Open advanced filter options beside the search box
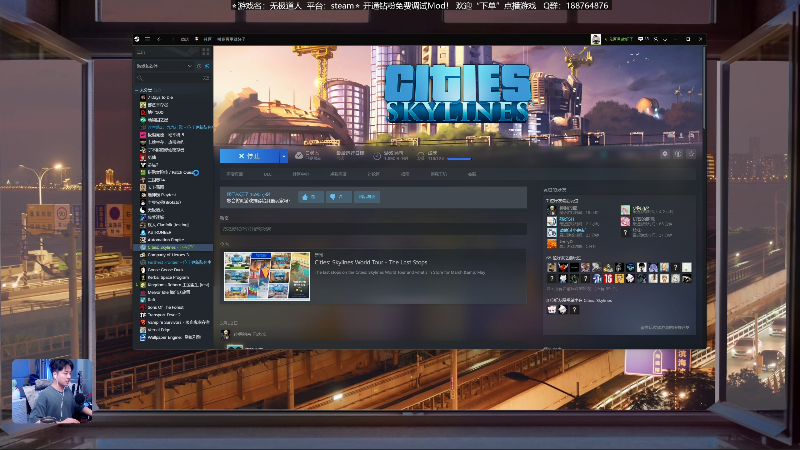800x450 pixels. pyautogui.click(x=206, y=78)
